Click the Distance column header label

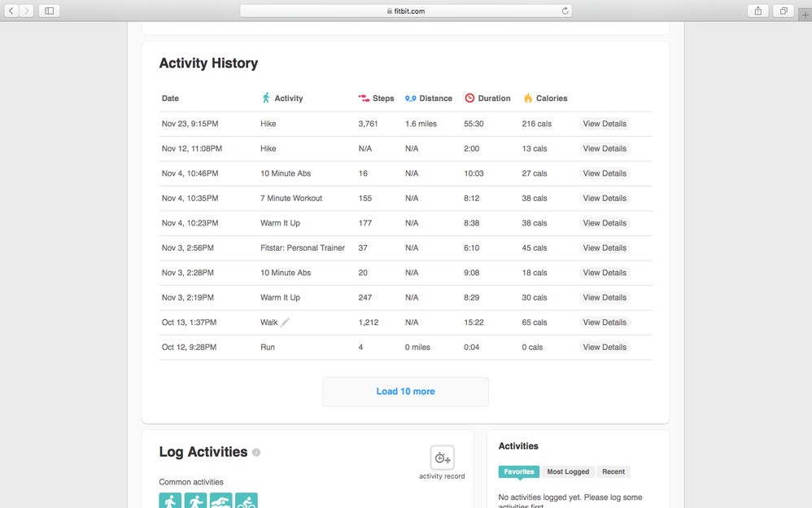(435, 99)
